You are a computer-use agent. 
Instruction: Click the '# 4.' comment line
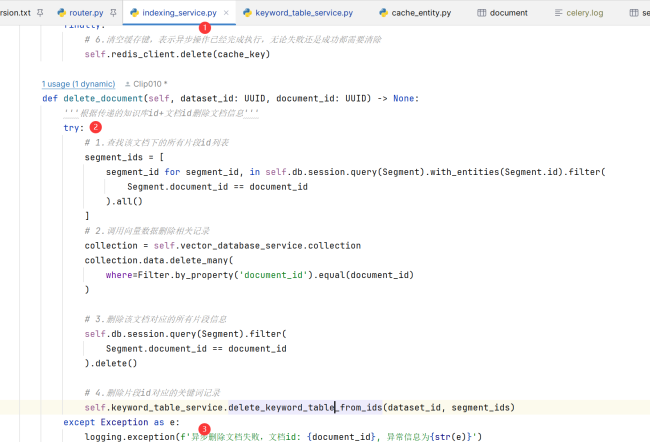click(x=152, y=393)
